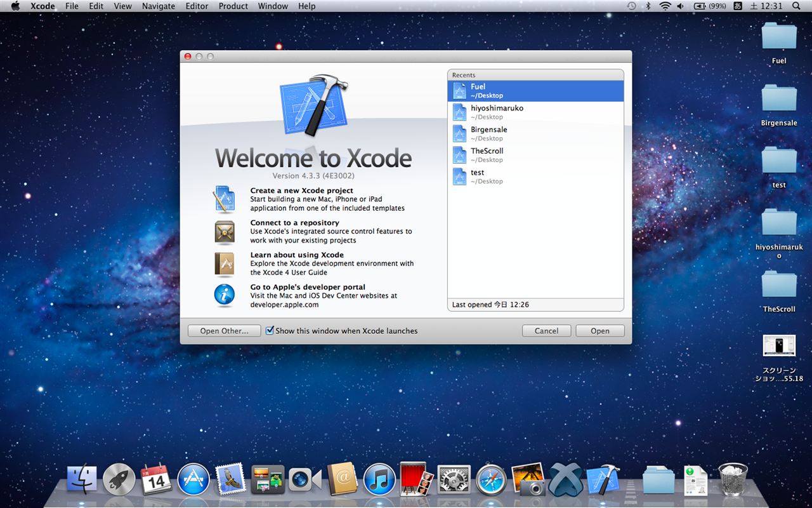This screenshot has width=812, height=508.
Task: Open the Documents folder stack in dock
Action: tap(658, 479)
